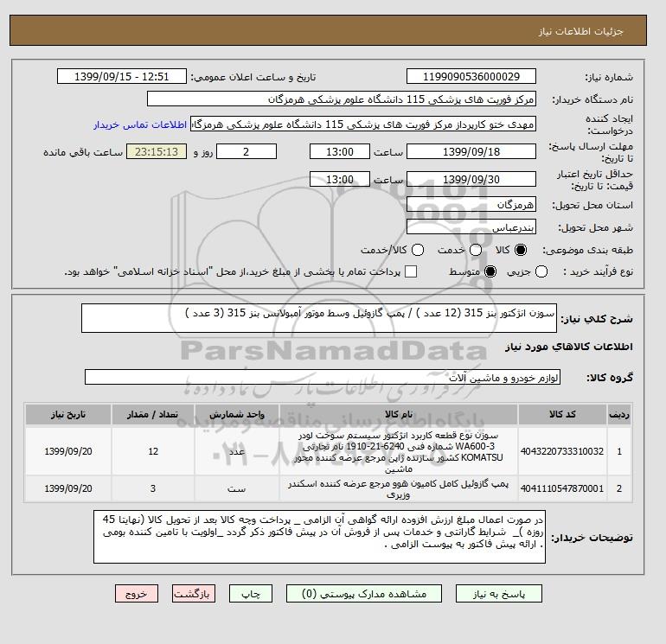The image size is (666, 644).
Task: Click the request creator field
Action: [x=363, y=124]
